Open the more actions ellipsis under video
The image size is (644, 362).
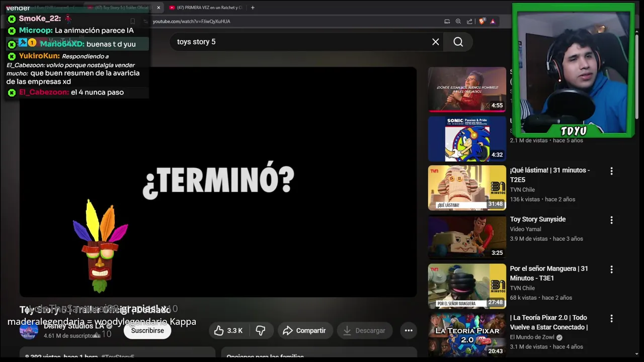[409, 330]
